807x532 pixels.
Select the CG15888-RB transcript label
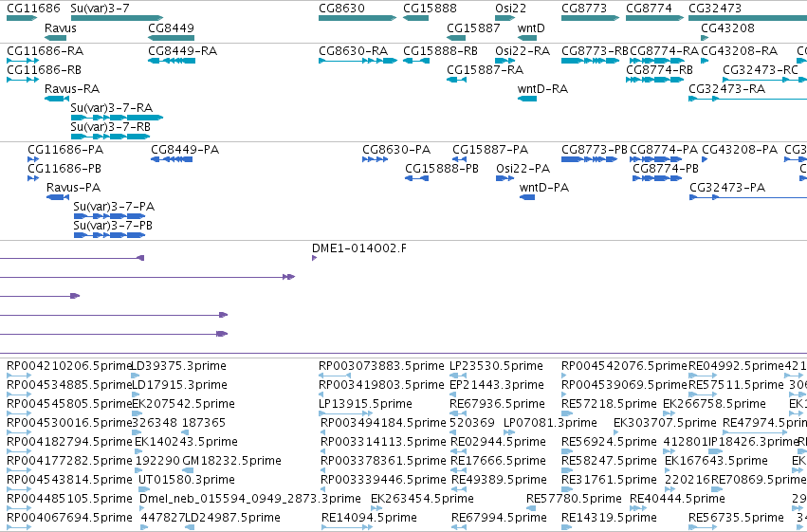(441, 51)
